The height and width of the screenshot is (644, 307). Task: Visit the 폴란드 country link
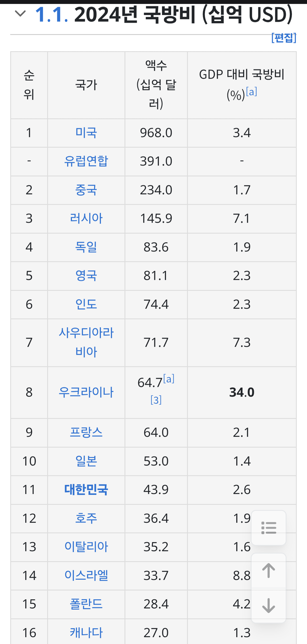coord(86,604)
